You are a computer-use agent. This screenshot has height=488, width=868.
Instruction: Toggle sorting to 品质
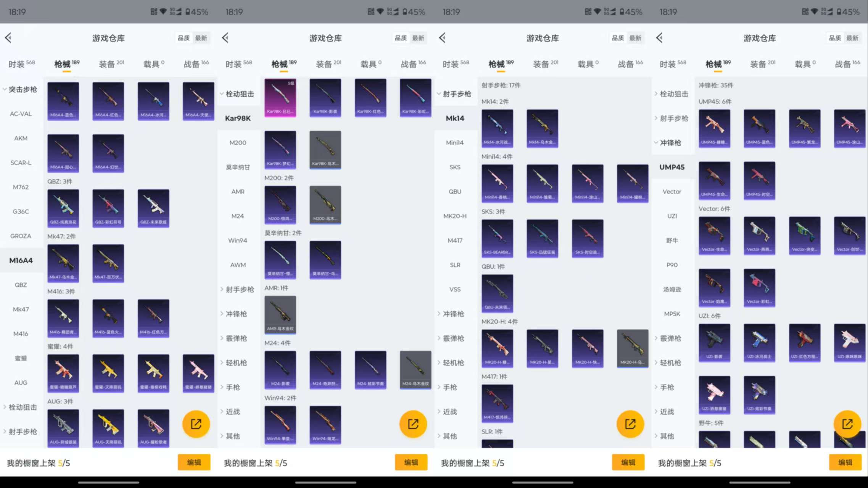click(184, 38)
